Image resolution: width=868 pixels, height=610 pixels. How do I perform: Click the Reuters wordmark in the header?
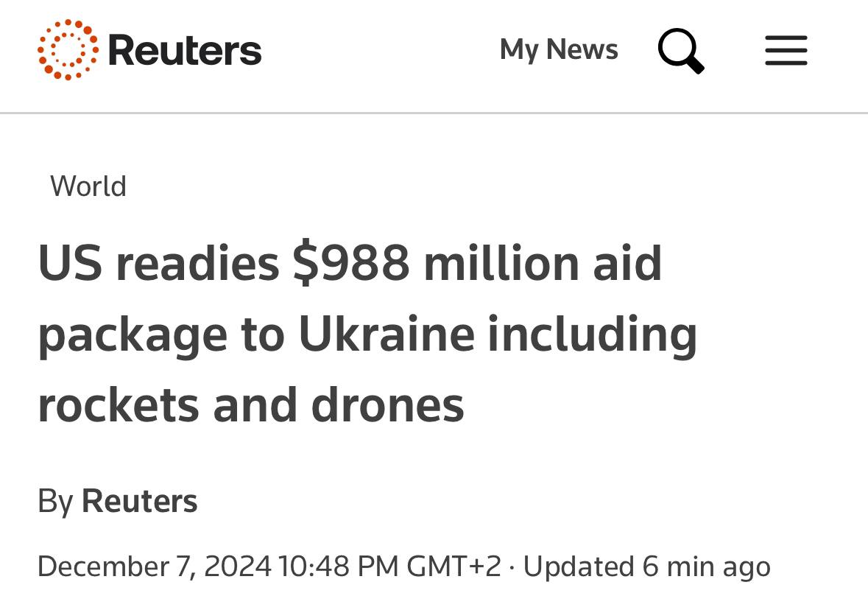185,51
